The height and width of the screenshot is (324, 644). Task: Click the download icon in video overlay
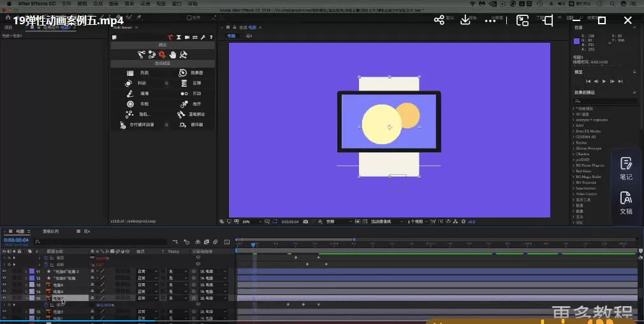[x=465, y=20]
